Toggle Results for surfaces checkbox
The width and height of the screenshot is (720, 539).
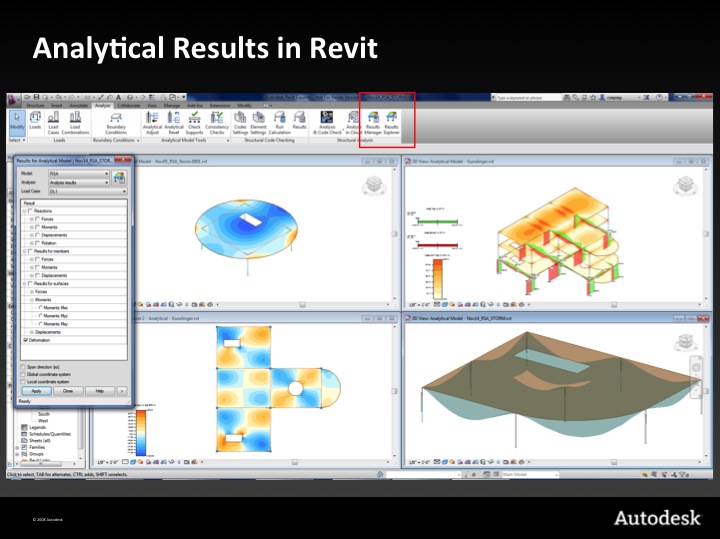click(x=30, y=284)
